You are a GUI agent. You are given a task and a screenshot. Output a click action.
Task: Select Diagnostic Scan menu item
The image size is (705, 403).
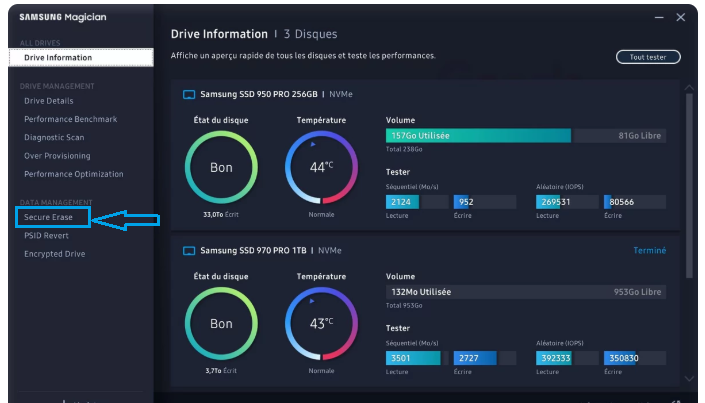(54, 138)
